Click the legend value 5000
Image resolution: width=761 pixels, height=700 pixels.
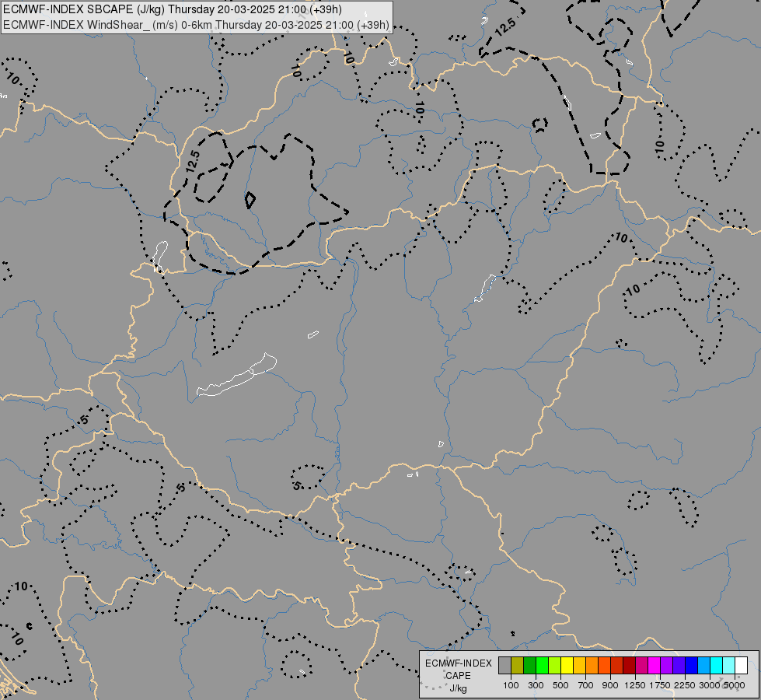tap(735, 685)
